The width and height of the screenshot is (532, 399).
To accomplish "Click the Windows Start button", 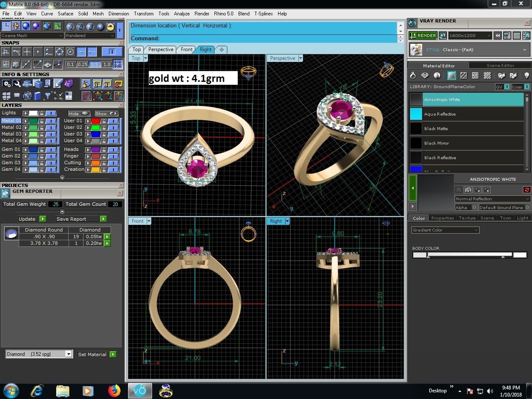I will [x=11, y=391].
